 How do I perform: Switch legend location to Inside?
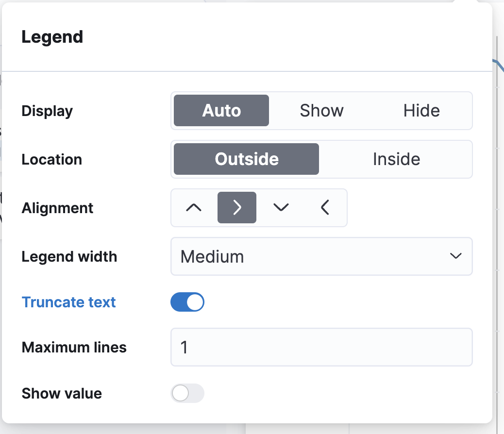click(396, 159)
